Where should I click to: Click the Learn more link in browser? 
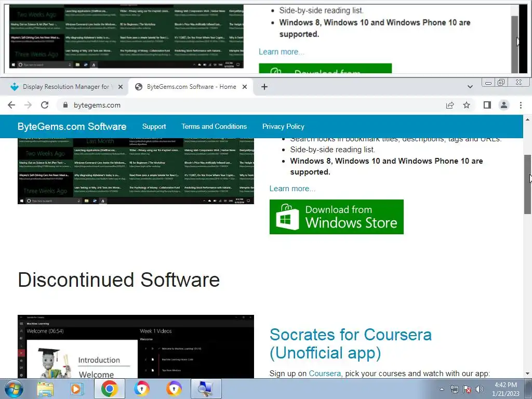(292, 189)
